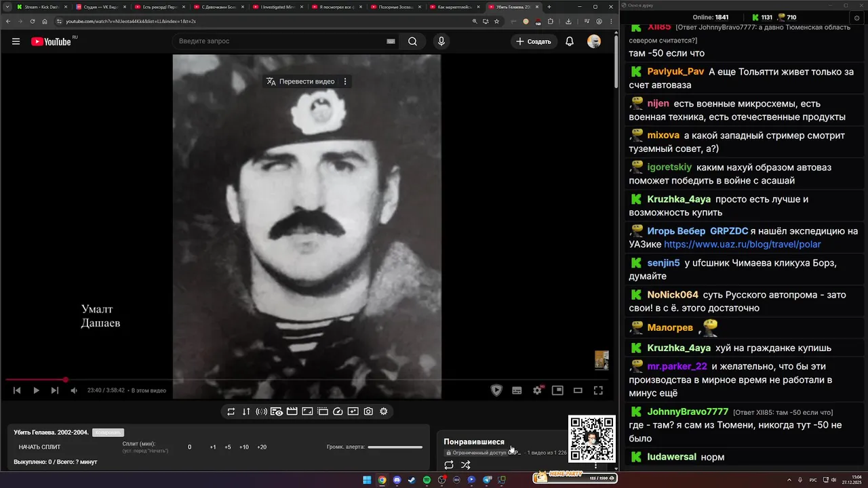The image size is (868, 488).
Task: Add +5 minutes to split
Action: (x=228, y=447)
